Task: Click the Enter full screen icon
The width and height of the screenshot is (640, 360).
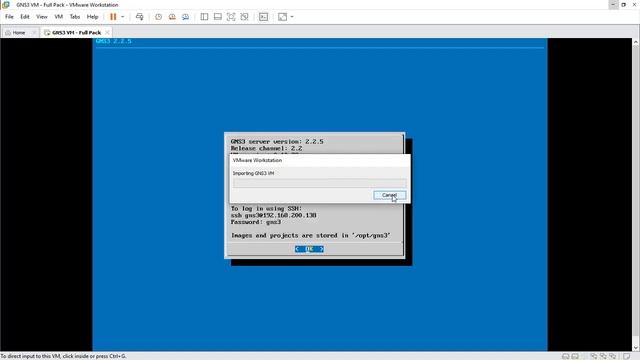Action: [x=231, y=17]
